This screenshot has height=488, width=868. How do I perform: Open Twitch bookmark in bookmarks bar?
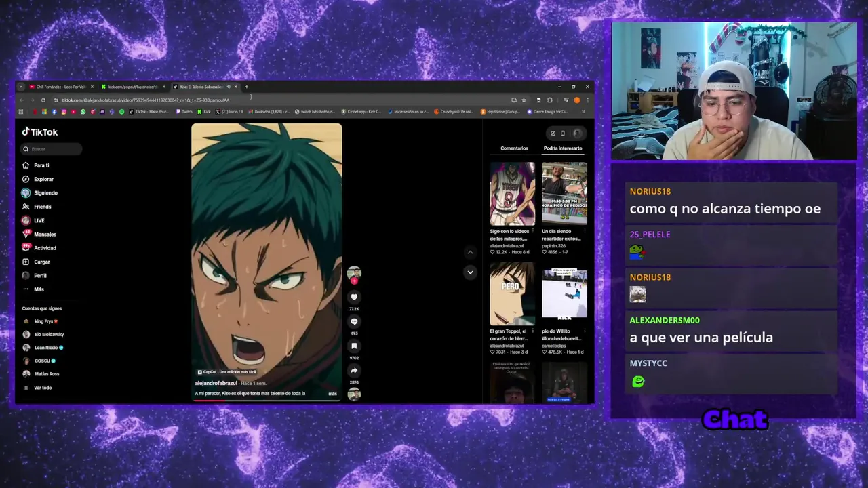pos(184,112)
